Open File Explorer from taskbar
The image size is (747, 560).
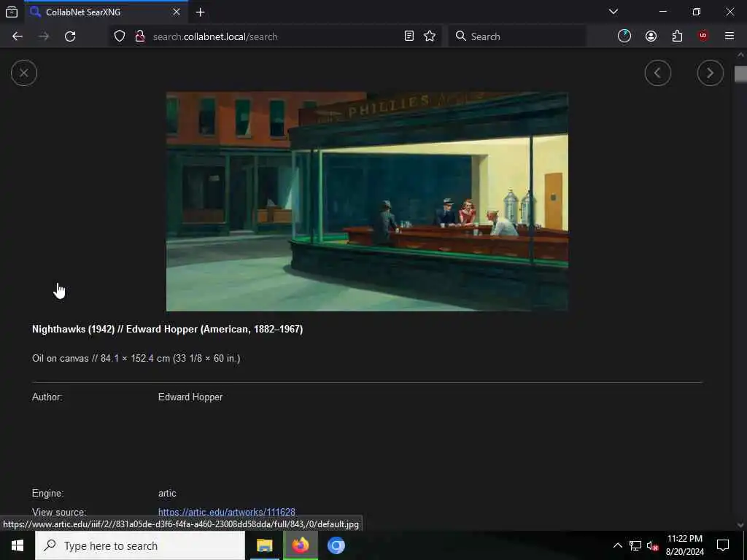pos(264,545)
